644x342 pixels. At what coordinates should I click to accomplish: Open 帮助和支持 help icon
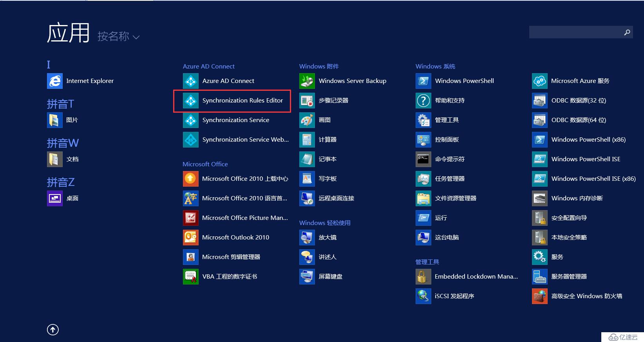pos(423,101)
